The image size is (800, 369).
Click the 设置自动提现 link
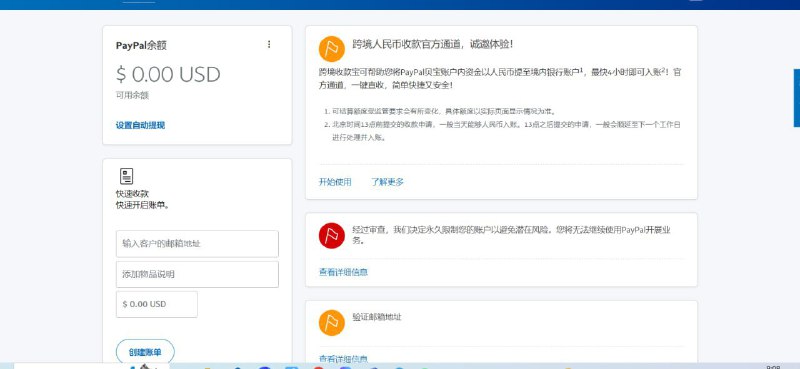[x=140, y=125]
